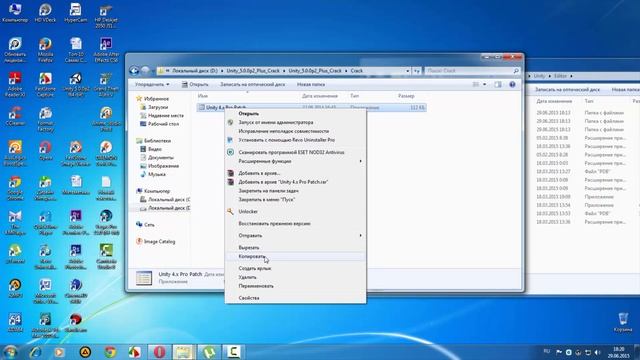The width and height of the screenshot is (640, 360).
Task: Select Запуск от имени администратора
Action: 295,122
